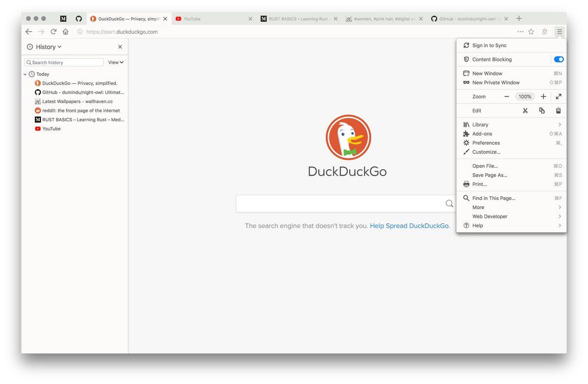Open Add-ons from the menu

(511, 133)
